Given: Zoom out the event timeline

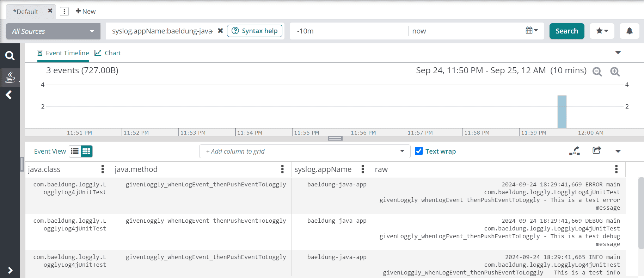Looking at the screenshot, I should [x=597, y=72].
